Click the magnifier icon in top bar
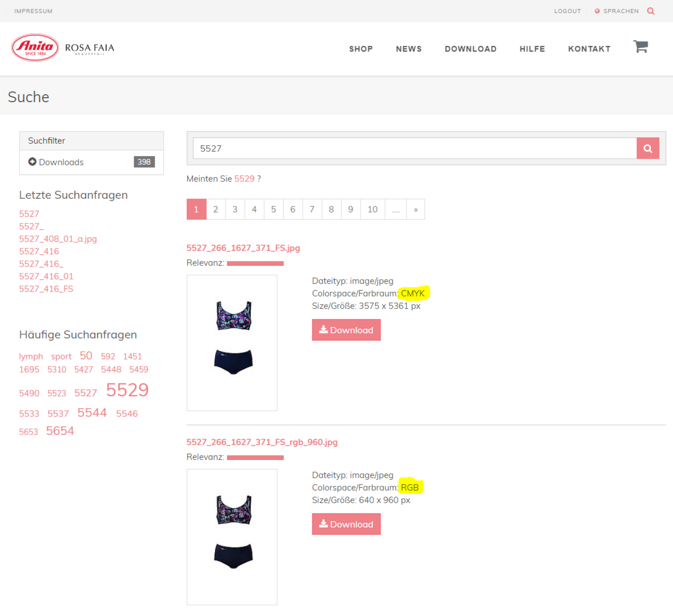The width and height of the screenshot is (673, 616). pos(650,11)
